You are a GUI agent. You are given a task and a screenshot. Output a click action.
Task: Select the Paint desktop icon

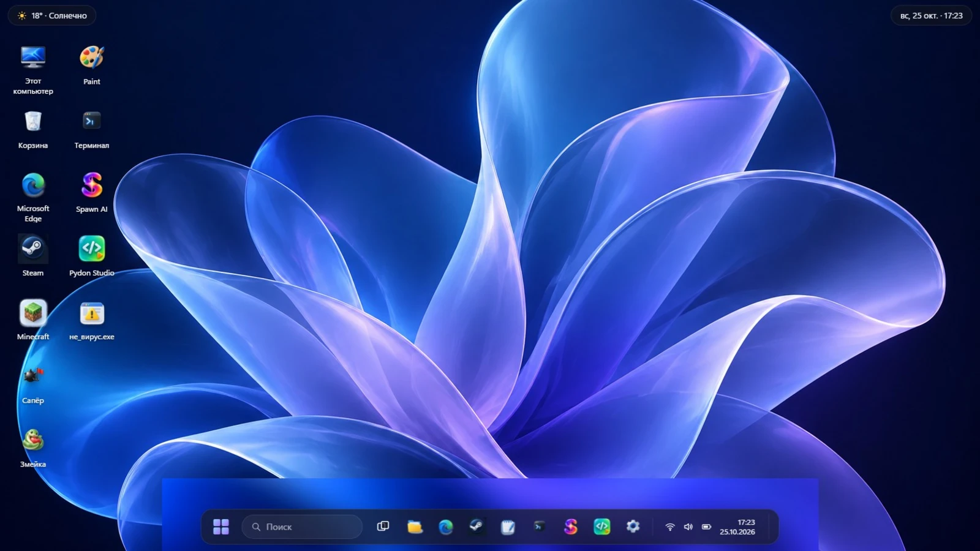(x=92, y=64)
